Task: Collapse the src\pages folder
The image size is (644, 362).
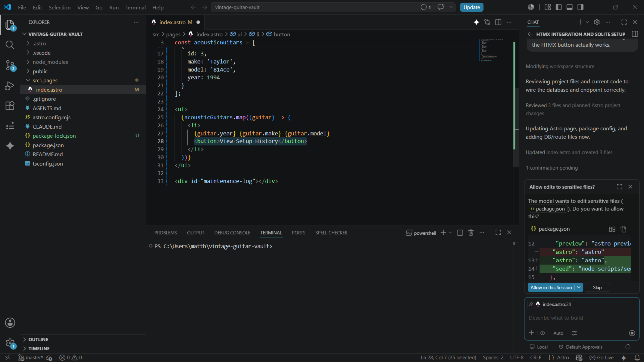Action: pos(45,81)
